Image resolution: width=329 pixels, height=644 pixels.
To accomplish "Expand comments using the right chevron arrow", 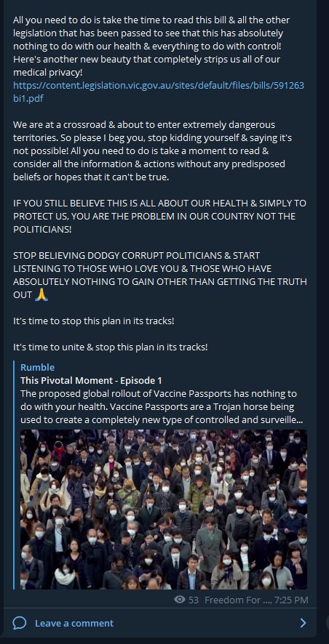I will pos(303,623).
